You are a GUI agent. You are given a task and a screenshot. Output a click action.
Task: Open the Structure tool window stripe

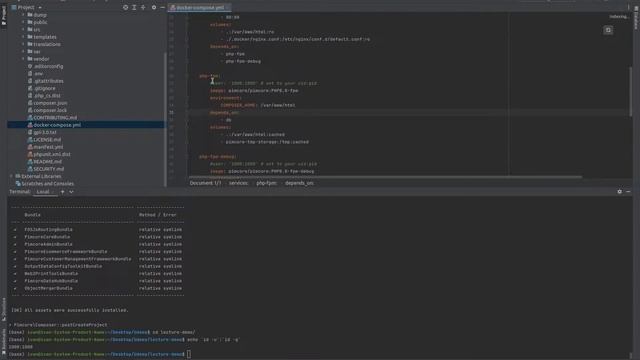[4, 309]
